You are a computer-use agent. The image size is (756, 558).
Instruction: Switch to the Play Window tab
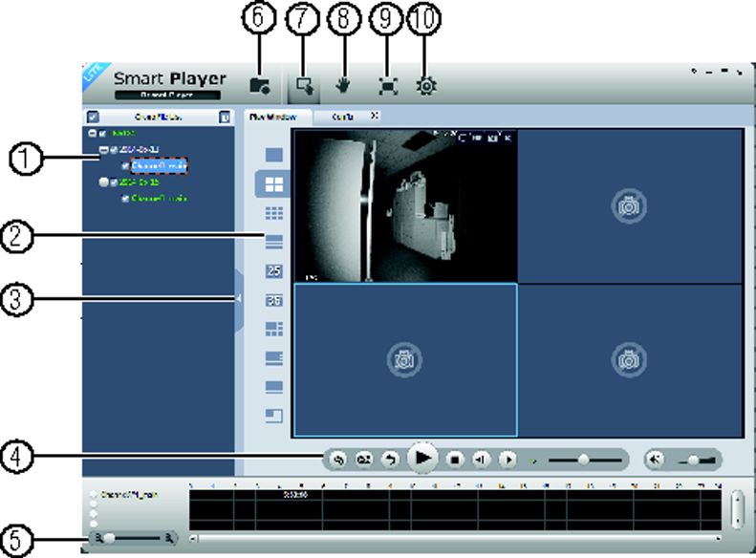pyautogui.click(x=273, y=118)
